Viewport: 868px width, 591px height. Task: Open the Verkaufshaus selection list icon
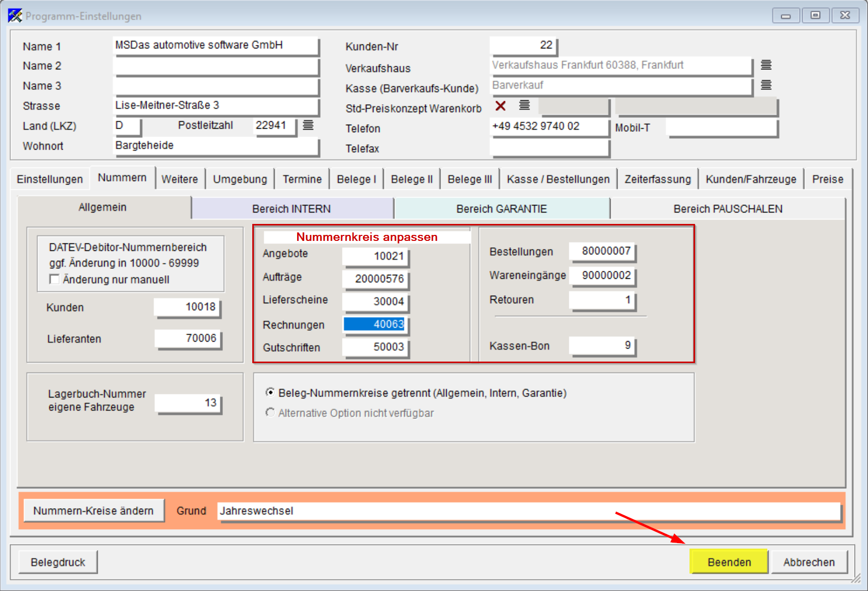[766, 65]
